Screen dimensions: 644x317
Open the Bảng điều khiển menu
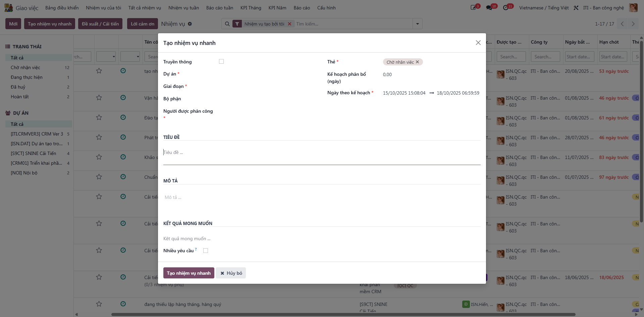pyautogui.click(x=62, y=8)
